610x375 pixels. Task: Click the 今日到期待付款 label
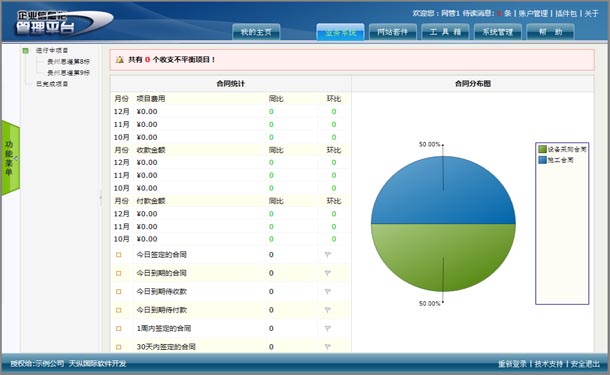coord(161,310)
